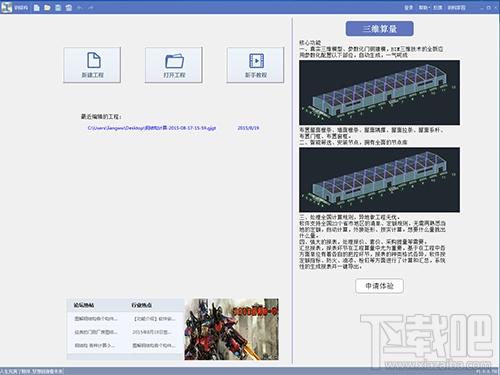Open the third entry under 行业热点
The image size is (500, 375).
(x=154, y=345)
